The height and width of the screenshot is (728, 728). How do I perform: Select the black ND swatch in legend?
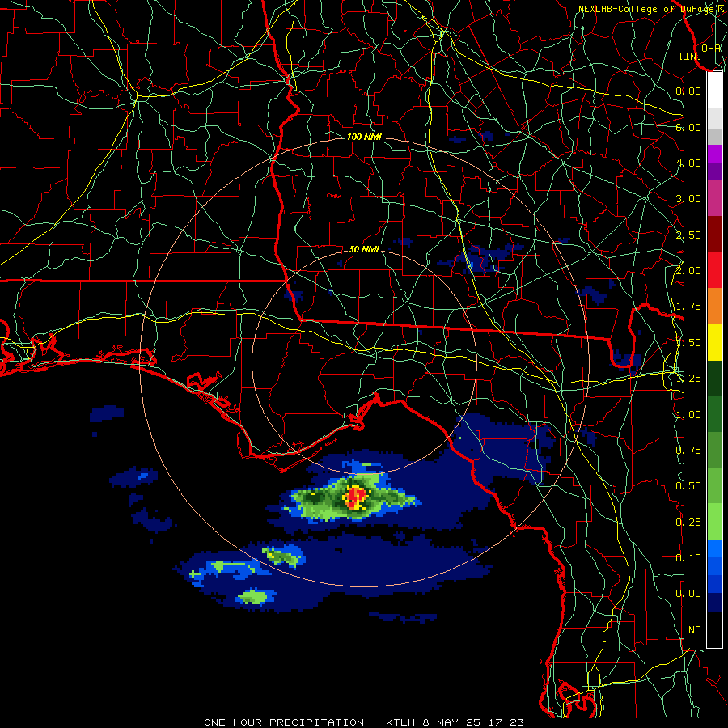pyautogui.click(x=714, y=629)
